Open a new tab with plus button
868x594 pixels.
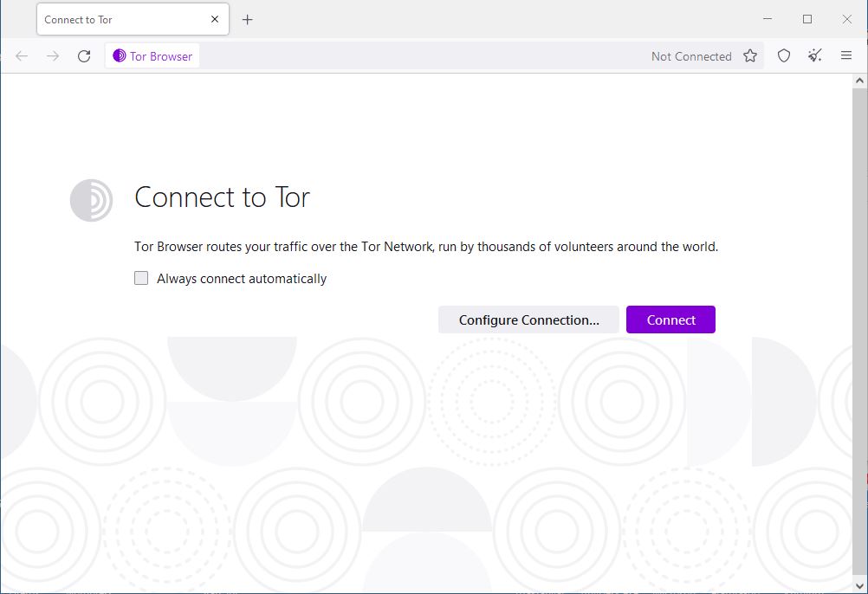[248, 20]
